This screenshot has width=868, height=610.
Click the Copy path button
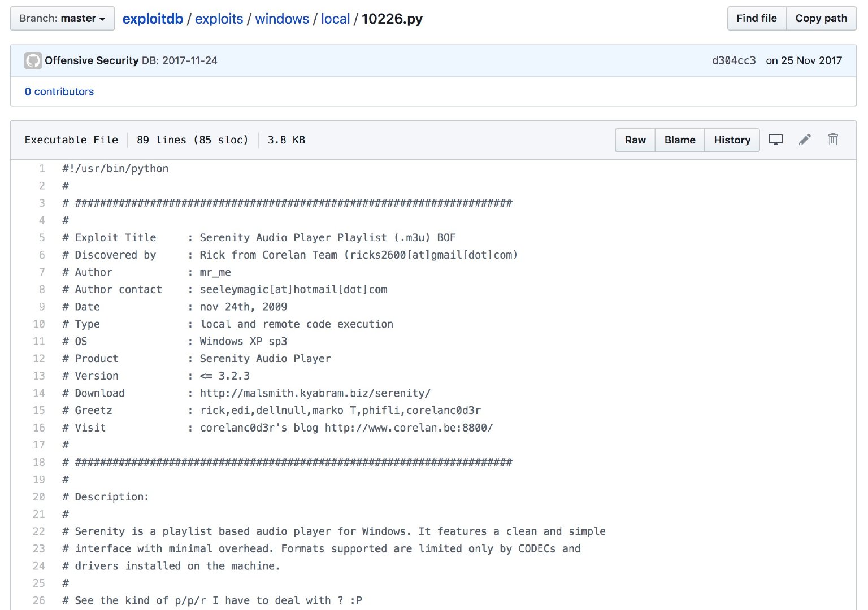click(x=821, y=19)
